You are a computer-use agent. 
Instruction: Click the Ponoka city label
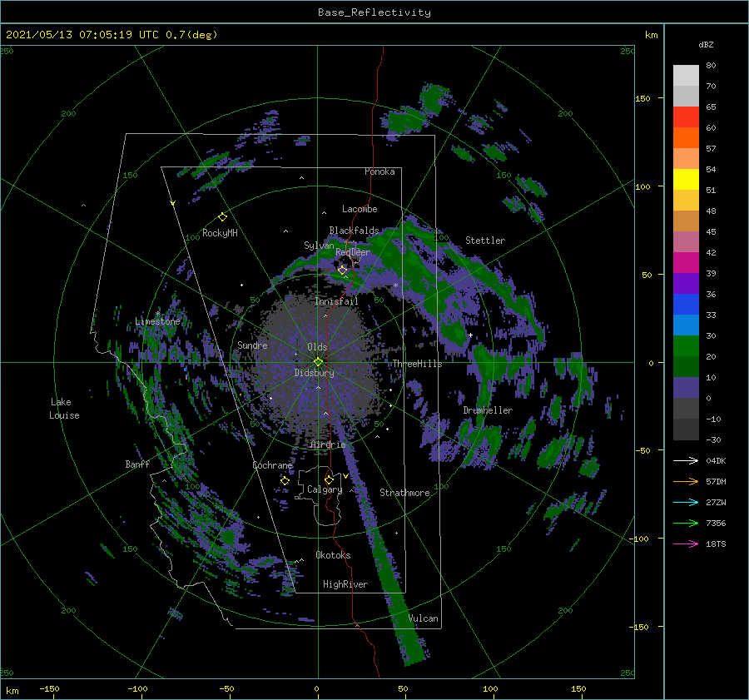[379, 171]
